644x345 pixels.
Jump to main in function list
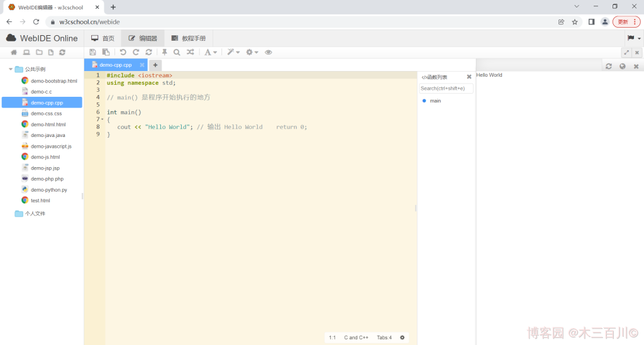(x=435, y=101)
